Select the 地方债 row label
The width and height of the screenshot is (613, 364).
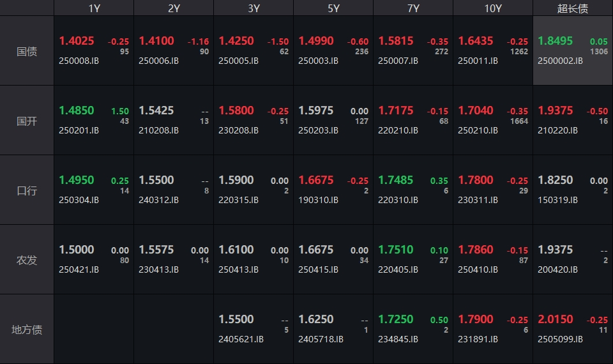click(27, 330)
